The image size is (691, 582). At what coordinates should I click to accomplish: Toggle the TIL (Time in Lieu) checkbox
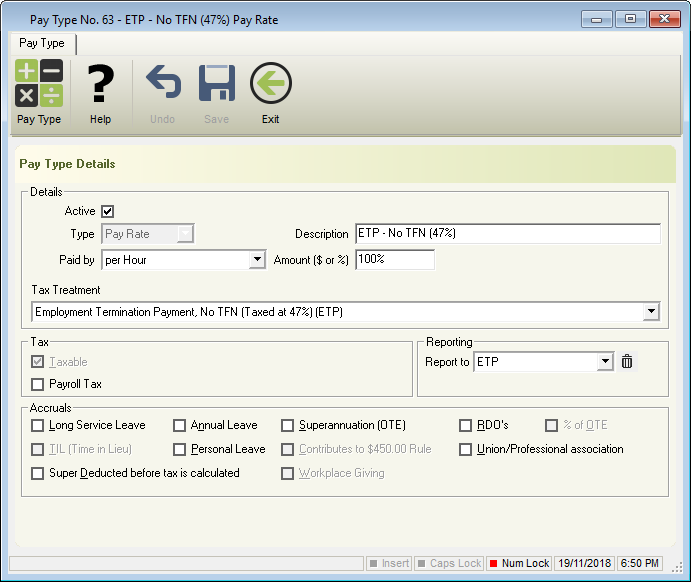[37, 449]
